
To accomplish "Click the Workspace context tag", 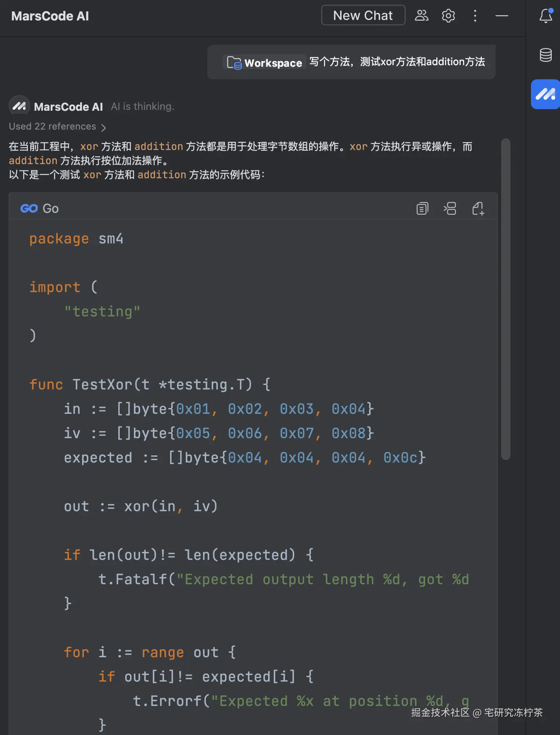I will pos(264,62).
